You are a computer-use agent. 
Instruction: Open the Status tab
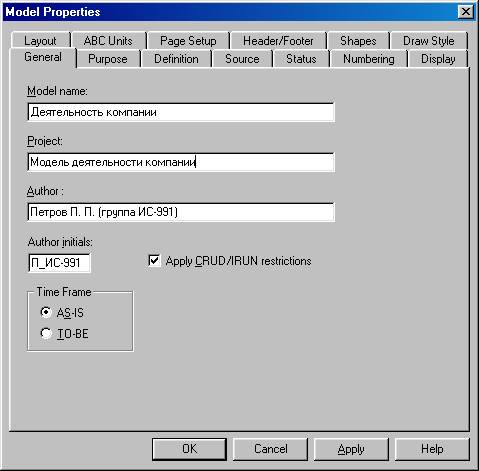point(301,59)
